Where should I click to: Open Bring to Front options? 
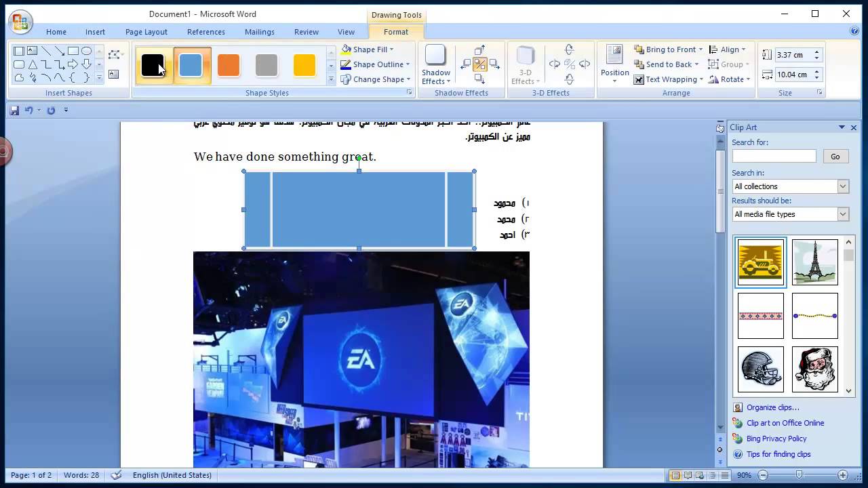click(x=700, y=49)
